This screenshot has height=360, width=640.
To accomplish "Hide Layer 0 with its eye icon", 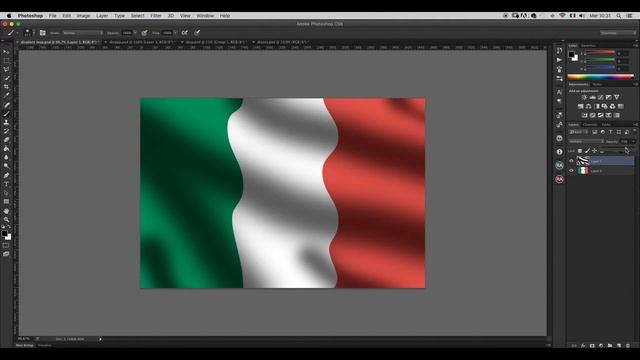I will pyautogui.click(x=571, y=171).
